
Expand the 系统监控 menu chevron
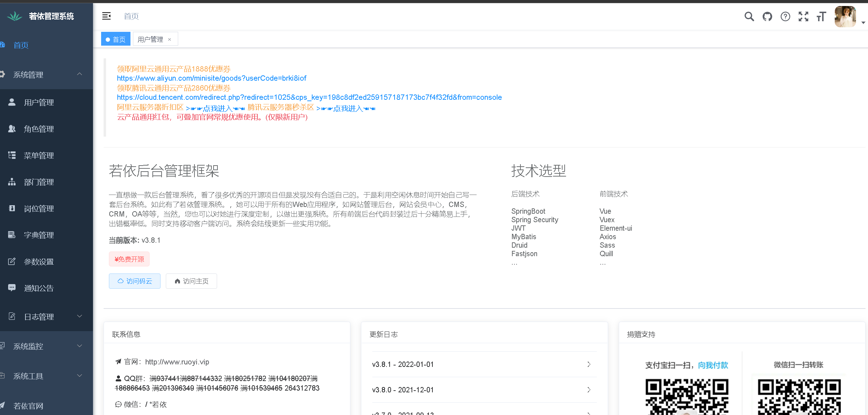[x=80, y=346]
